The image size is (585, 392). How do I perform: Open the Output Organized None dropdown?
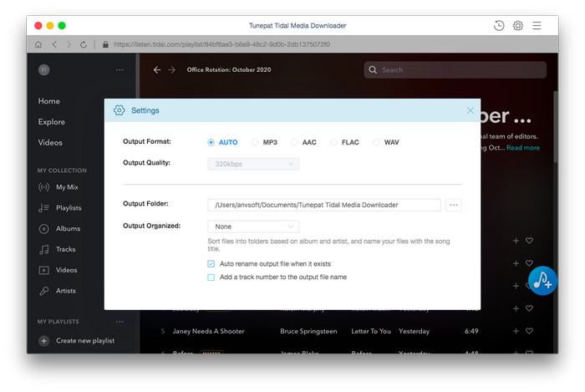click(x=253, y=227)
